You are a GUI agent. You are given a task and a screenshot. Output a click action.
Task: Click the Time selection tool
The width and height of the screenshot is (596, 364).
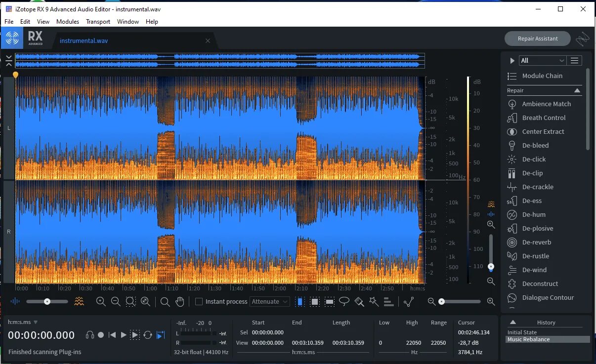point(299,301)
